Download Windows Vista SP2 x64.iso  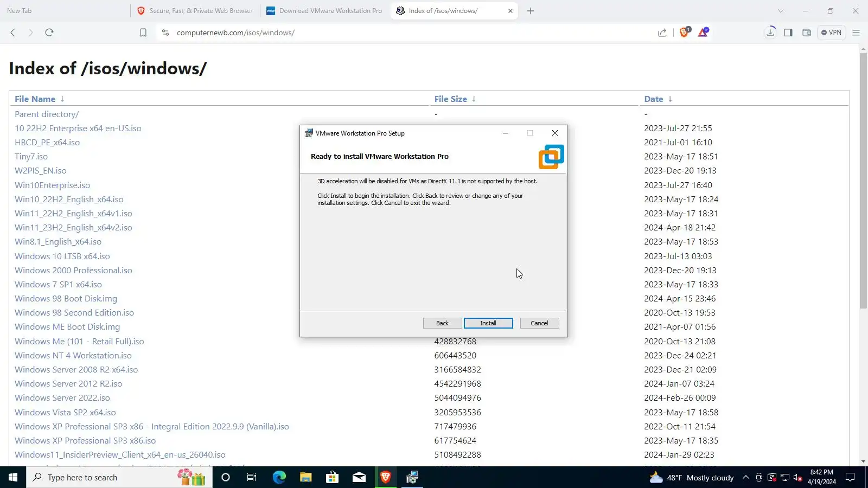tap(65, 413)
